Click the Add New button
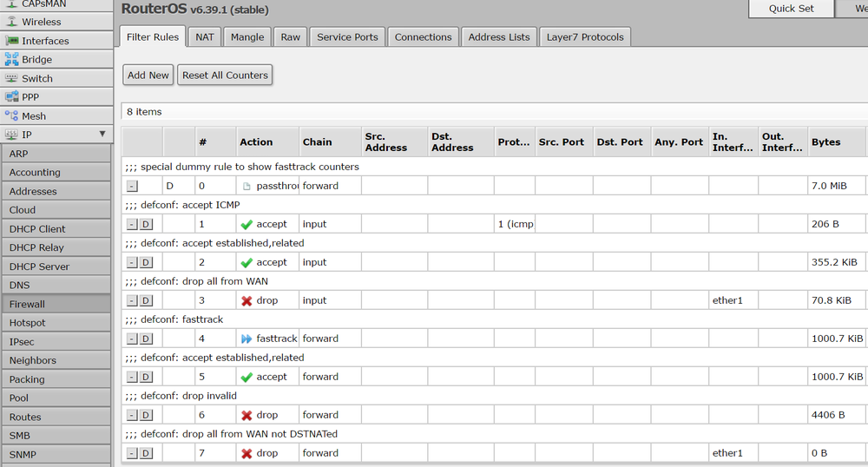 pos(148,76)
